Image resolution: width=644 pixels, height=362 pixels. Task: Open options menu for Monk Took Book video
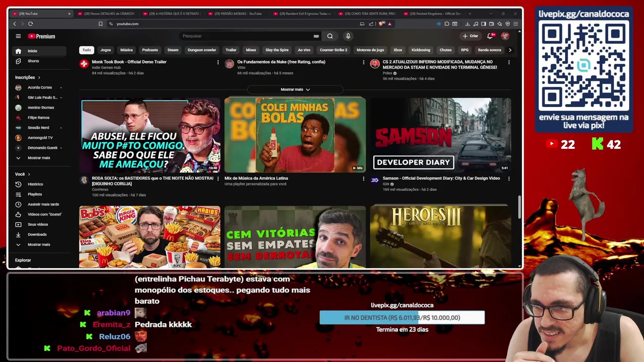pyautogui.click(x=218, y=62)
